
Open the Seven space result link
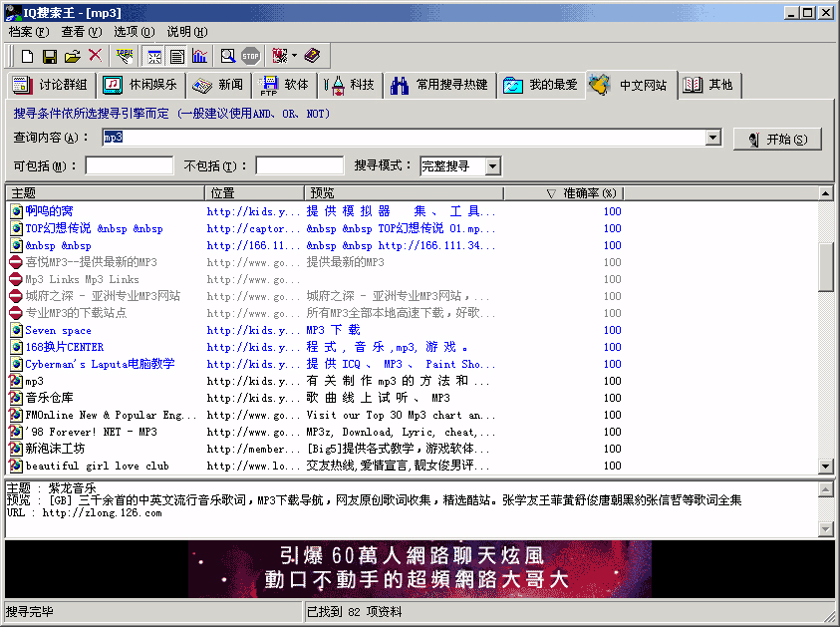pyautogui.click(x=58, y=330)
